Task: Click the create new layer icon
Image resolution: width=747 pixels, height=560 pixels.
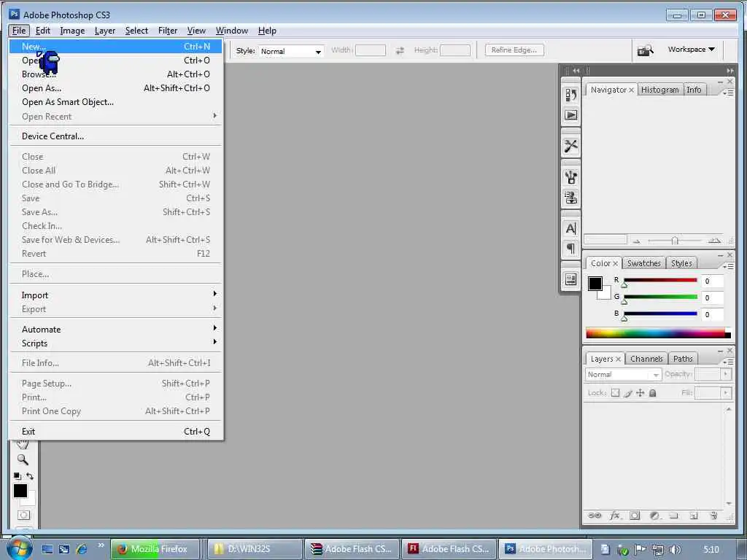Action: [x=694, y=516]
